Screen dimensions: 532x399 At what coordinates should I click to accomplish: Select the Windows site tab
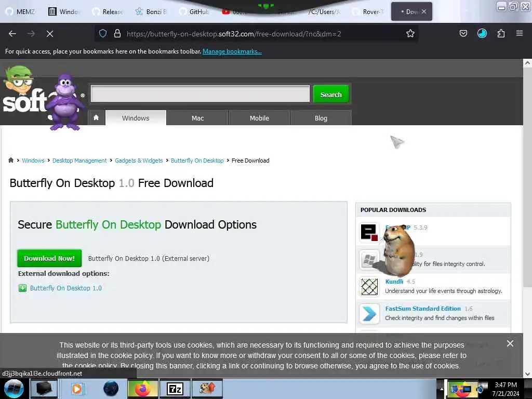pyautogui.click(x=136, y=118)
